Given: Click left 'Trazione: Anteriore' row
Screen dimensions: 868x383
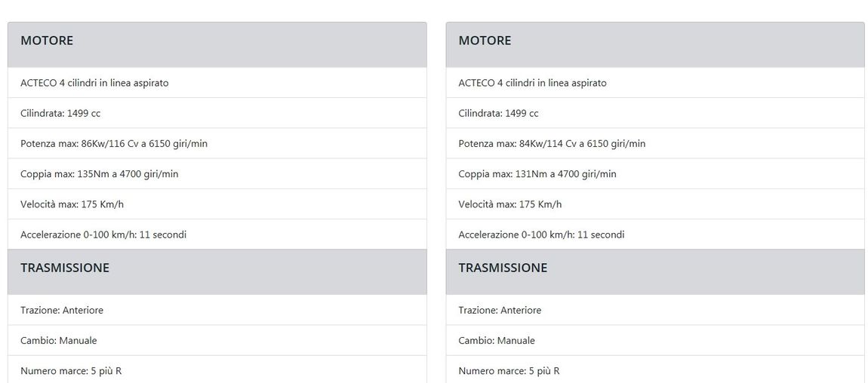Looking at the screenshot, I should 217,310.
